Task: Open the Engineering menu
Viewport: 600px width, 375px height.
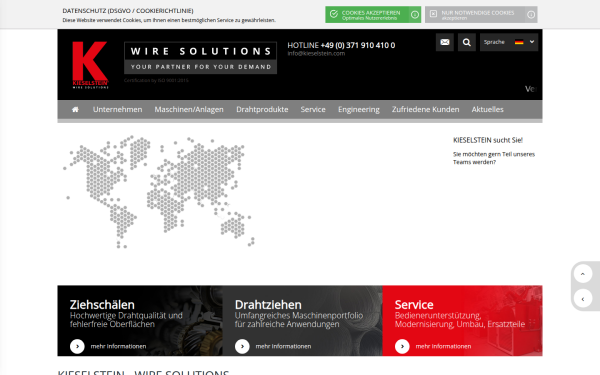Action: tap(359, 109)
